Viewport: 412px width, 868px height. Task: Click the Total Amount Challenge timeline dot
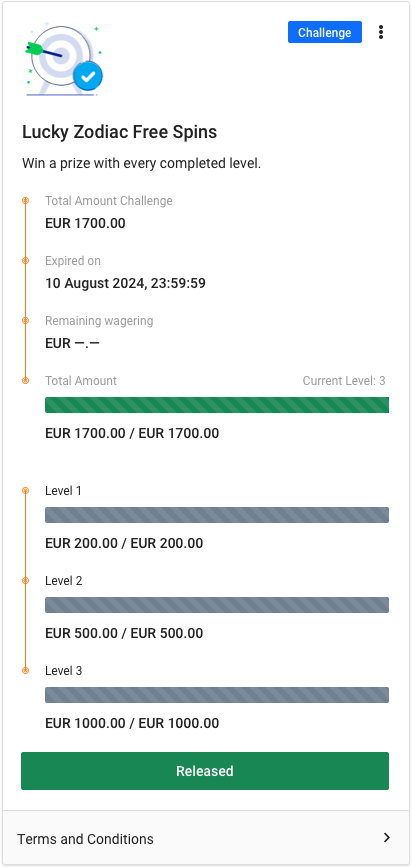pyautogui.click(x=25, y=200)
